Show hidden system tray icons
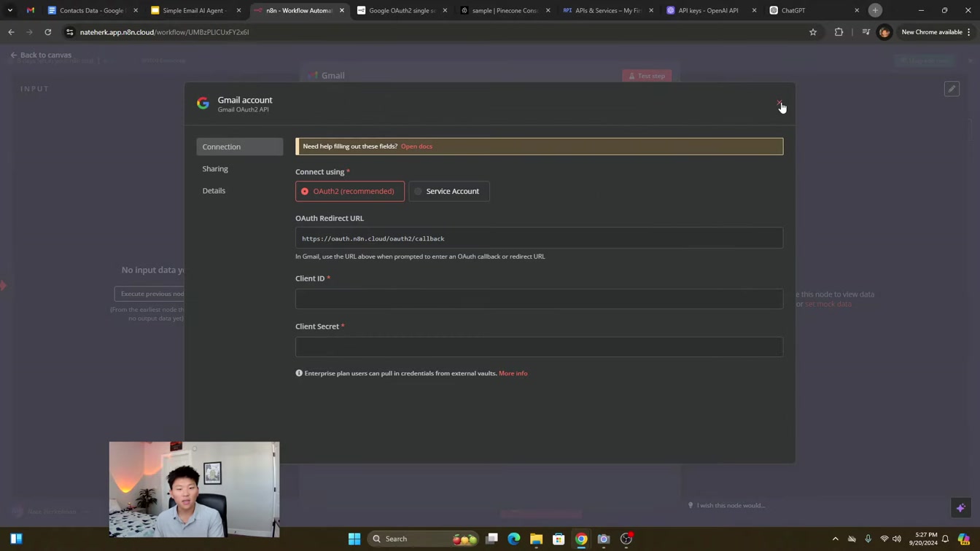Screen dimensions: 980x551 [x=836, y=539]
